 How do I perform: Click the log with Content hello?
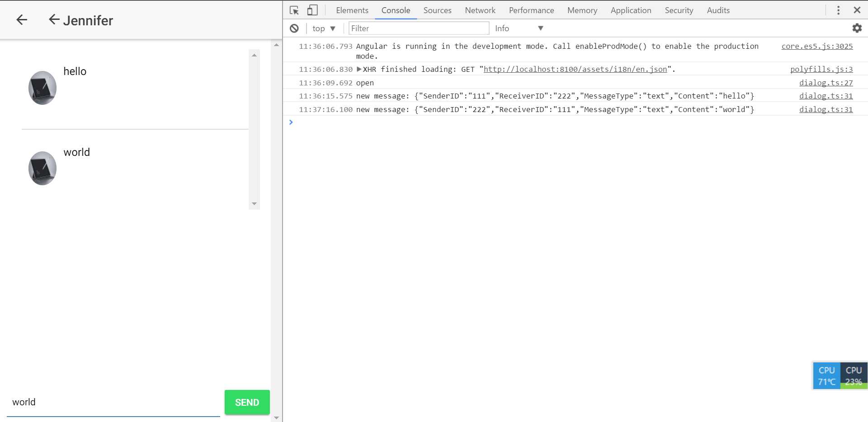coord(555,96)
